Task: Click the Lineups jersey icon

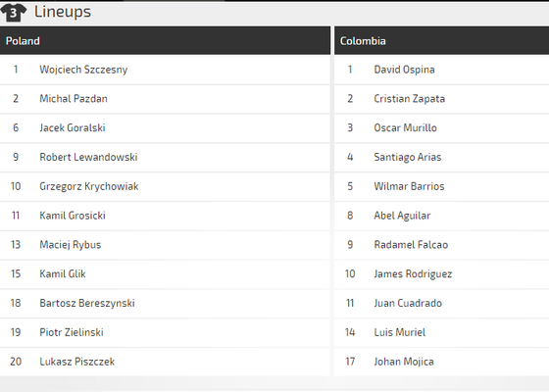Action: (14, 13)
